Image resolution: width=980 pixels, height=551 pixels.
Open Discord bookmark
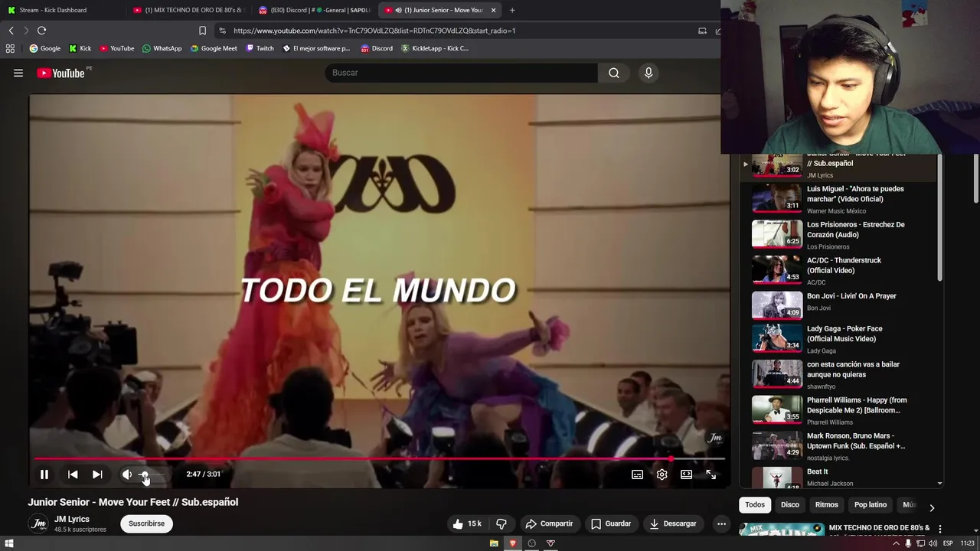click(377, 48)
